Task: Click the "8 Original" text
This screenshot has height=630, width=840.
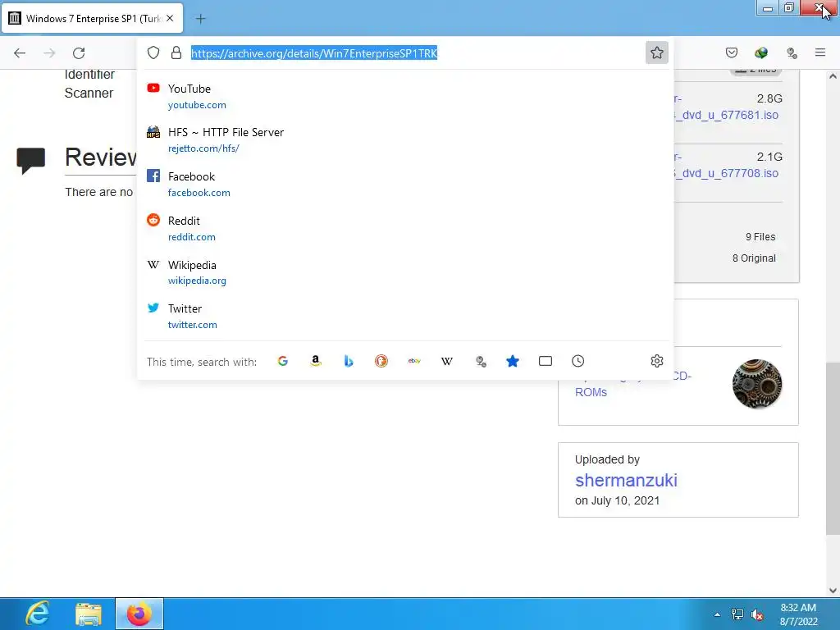Action: coord(754,258)
